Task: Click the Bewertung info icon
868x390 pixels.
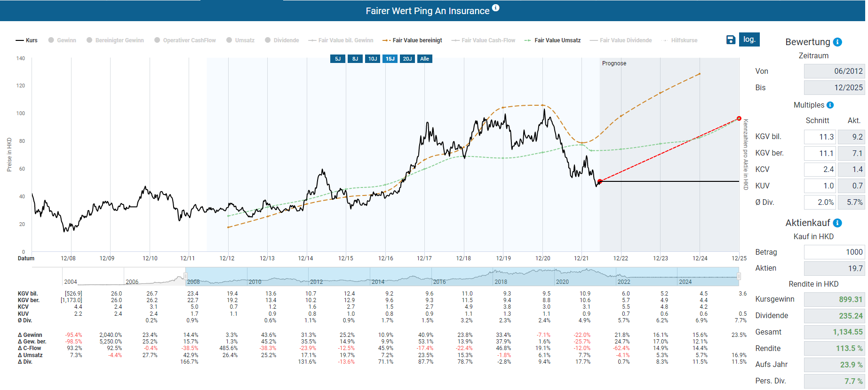Action: point(837,42)
